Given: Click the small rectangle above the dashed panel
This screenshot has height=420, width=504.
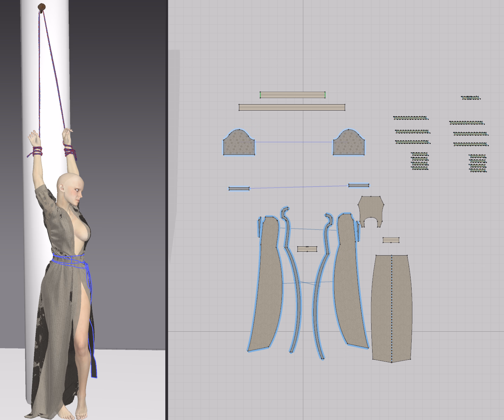Looking at the screenshot, I should 391,240.
